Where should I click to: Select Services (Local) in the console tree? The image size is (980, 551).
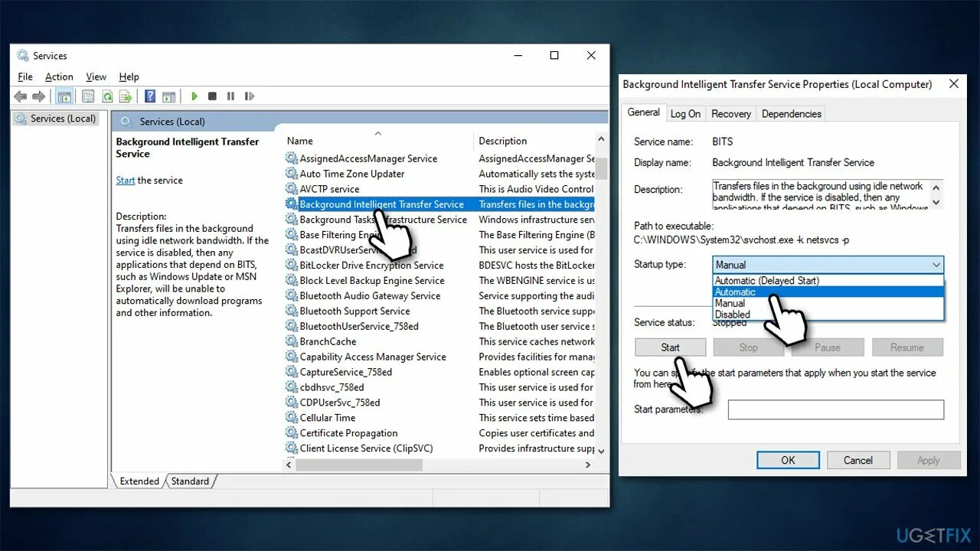[55, 119]
